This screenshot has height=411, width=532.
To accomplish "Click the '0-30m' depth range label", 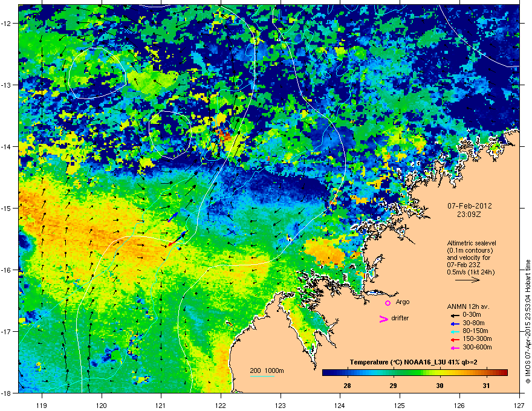I will (472, 315).
